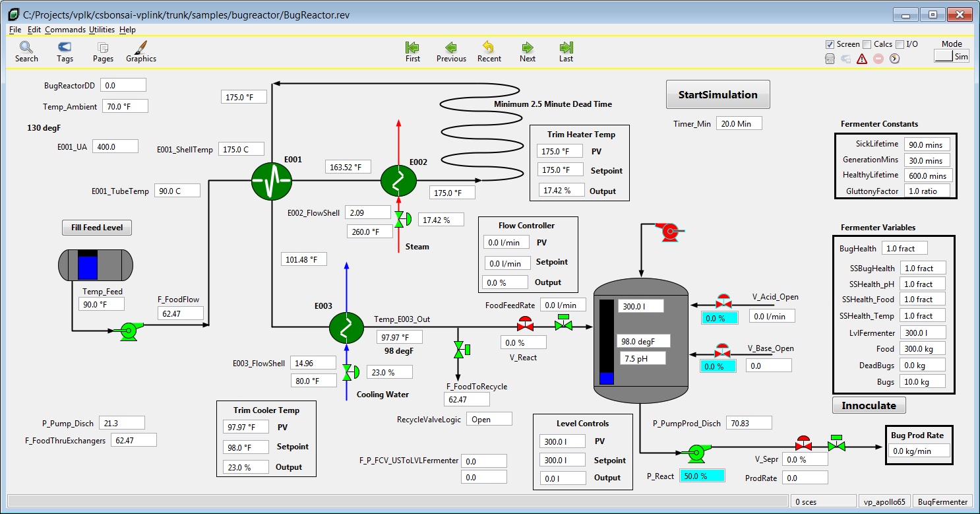Click the Fill Feed Level button

97,228
